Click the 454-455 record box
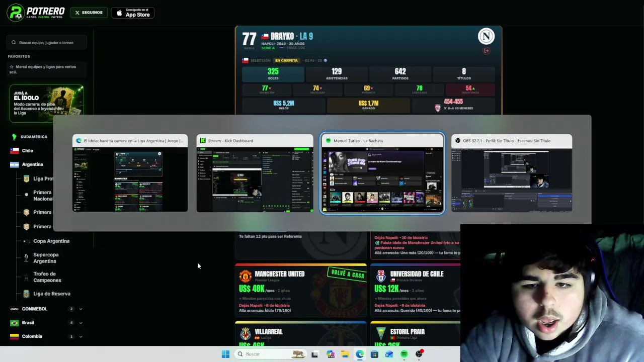 tap(453, 105)
